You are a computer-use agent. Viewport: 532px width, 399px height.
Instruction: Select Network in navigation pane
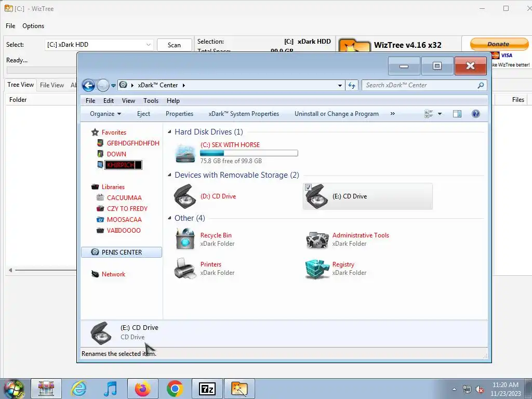point(113,274)
